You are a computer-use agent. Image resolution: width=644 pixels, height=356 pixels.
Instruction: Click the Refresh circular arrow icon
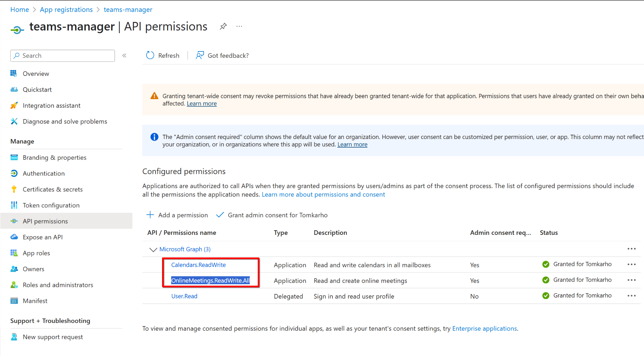coord(150,55)
